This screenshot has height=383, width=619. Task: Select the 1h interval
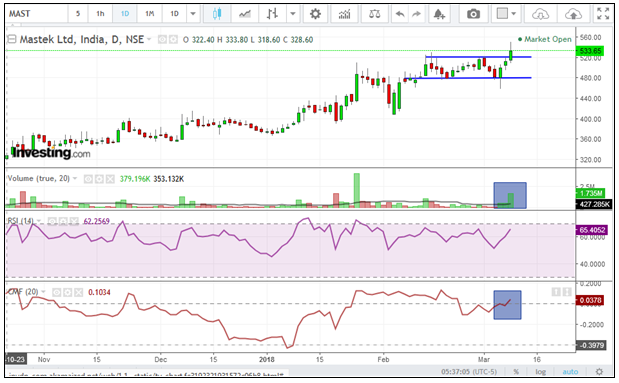click(x=100, y=14)
